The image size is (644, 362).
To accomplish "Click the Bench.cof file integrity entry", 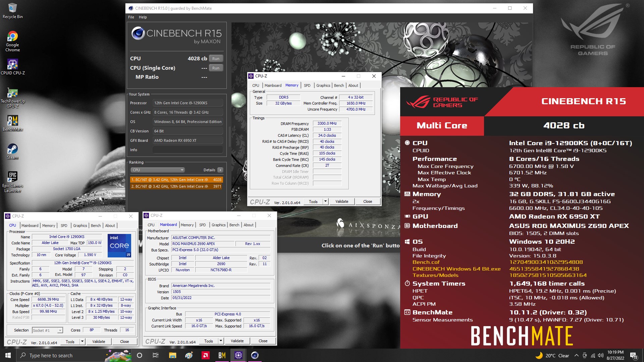I will (426, 262).
